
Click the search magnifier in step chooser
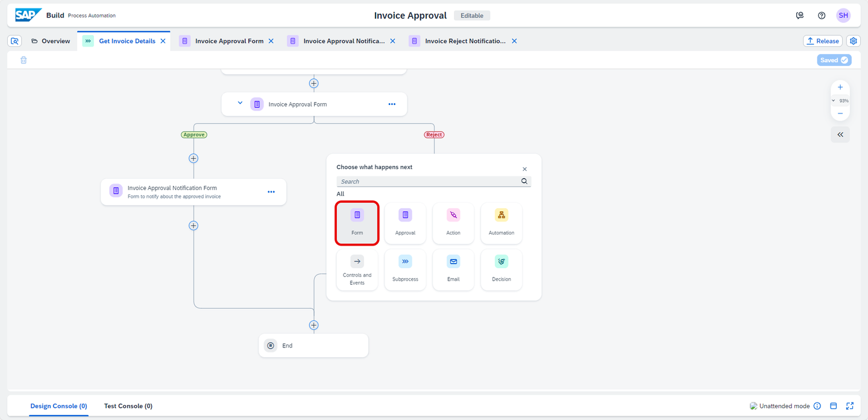[524, 181]
